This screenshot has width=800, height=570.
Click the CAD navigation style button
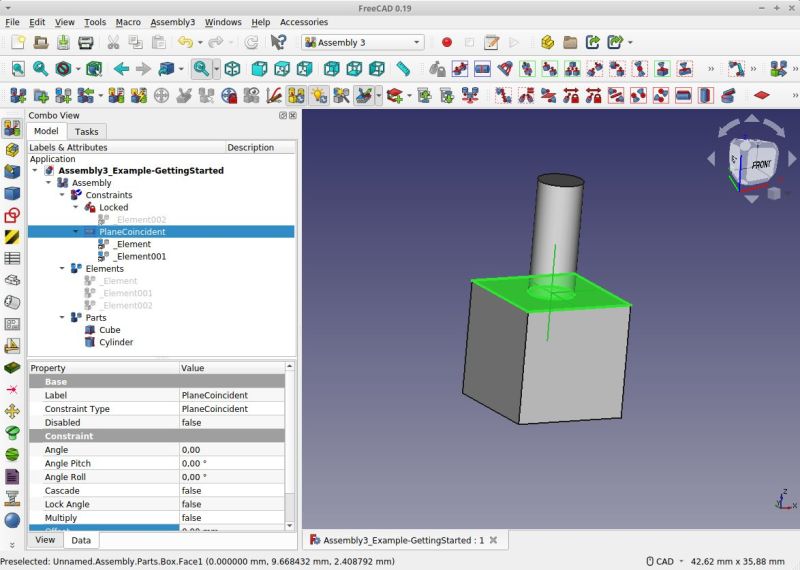tap(664, 561)
